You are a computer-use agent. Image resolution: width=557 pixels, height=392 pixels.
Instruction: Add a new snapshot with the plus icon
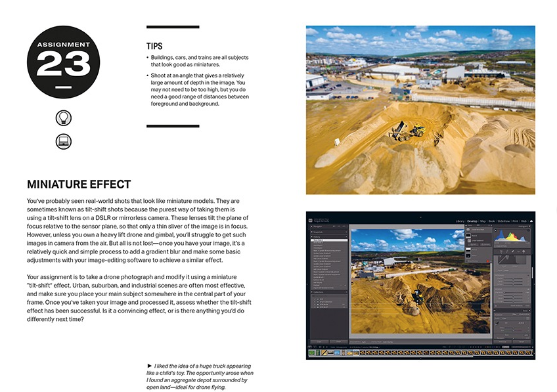(x=346, y=232)
